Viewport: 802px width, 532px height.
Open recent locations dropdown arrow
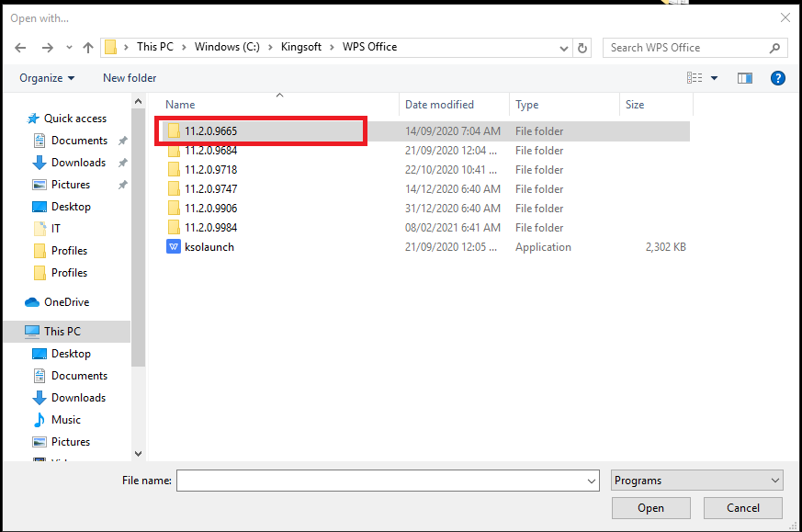(69, 48)
